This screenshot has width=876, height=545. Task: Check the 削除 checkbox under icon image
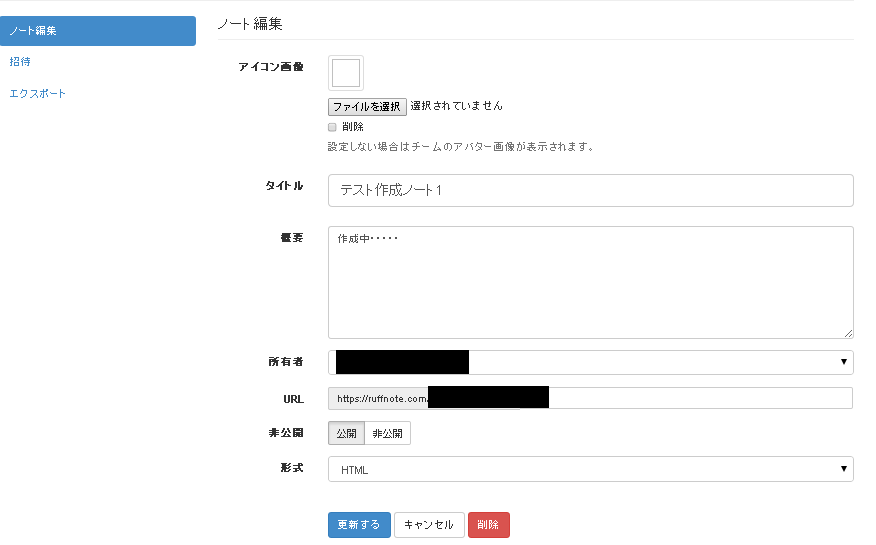(x=333, y=127)
